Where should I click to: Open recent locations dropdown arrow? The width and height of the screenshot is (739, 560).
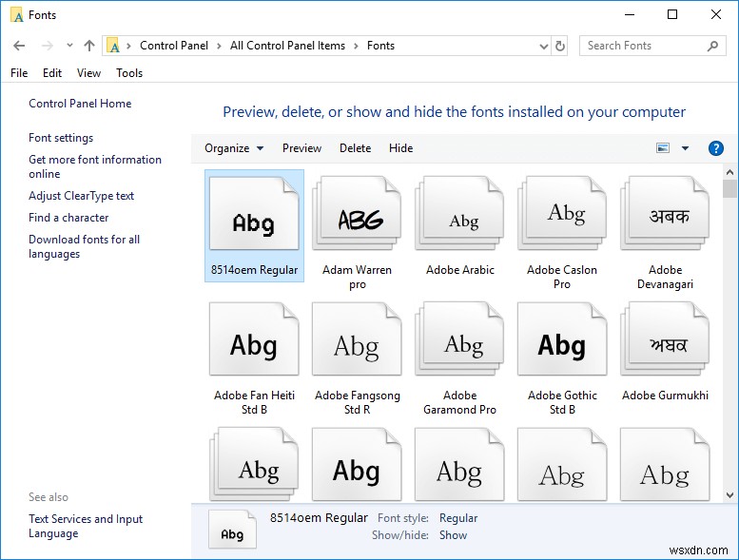pyautogui.click(x=68, y=46)
